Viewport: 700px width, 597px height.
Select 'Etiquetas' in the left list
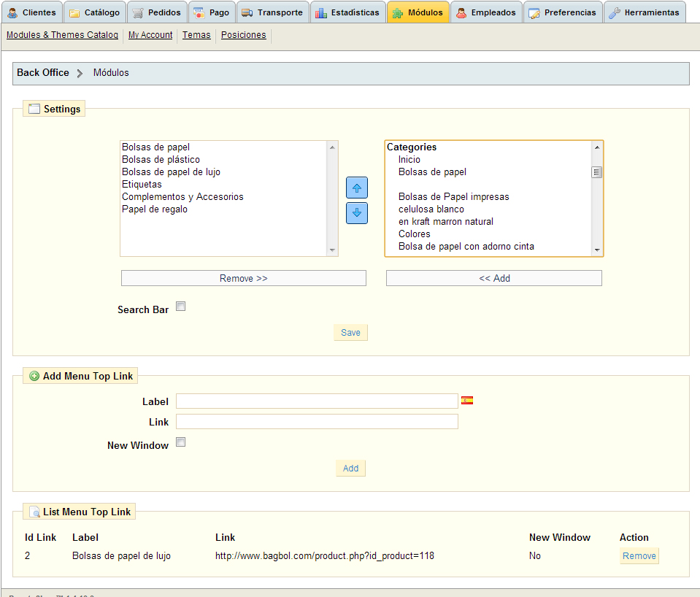pyautogui.click(x=142, y=185)
